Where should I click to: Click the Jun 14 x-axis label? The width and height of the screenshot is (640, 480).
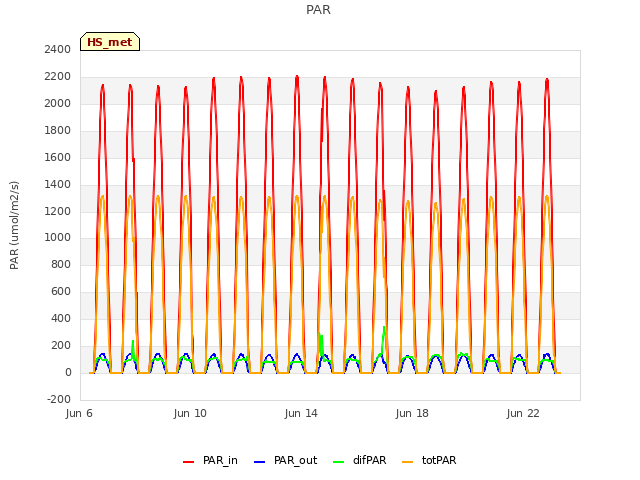click(x=301, y=413)
